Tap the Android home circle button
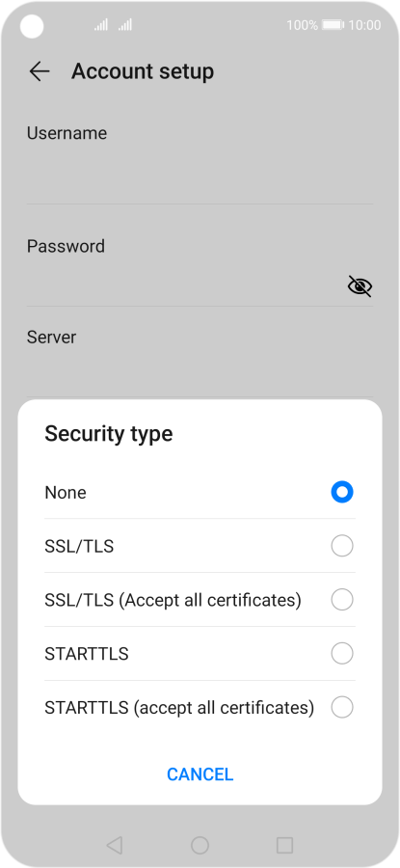400x868 pixels. click(200, 845)
